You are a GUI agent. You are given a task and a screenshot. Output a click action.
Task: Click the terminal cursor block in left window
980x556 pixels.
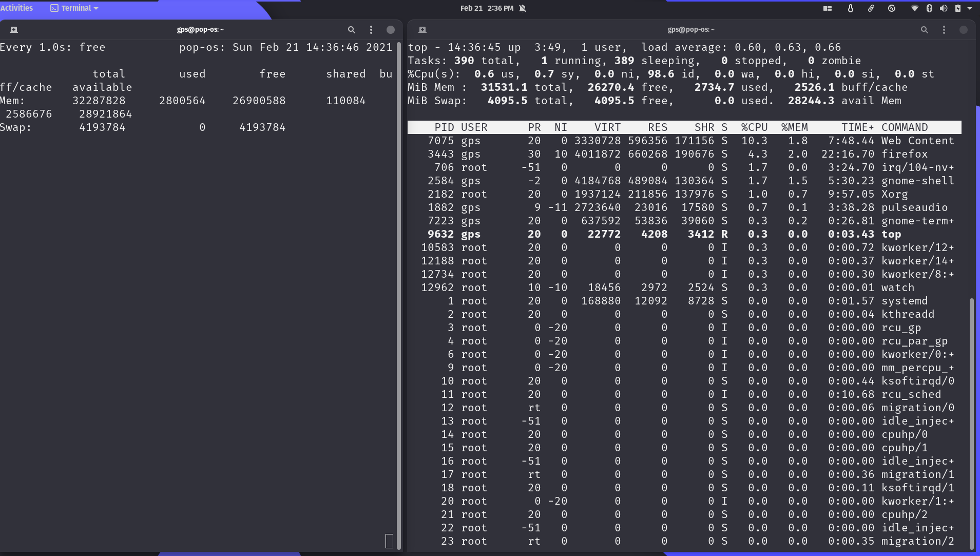click(x=389, y=541)
